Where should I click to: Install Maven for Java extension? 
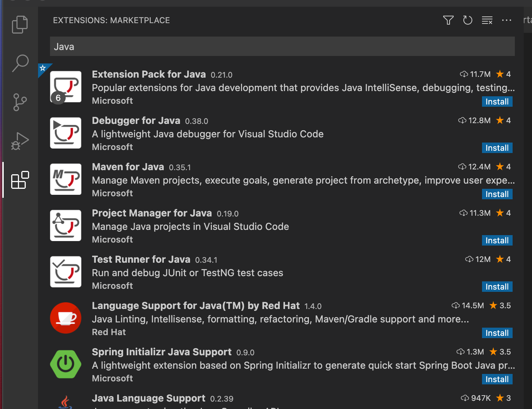pos(497,194)
